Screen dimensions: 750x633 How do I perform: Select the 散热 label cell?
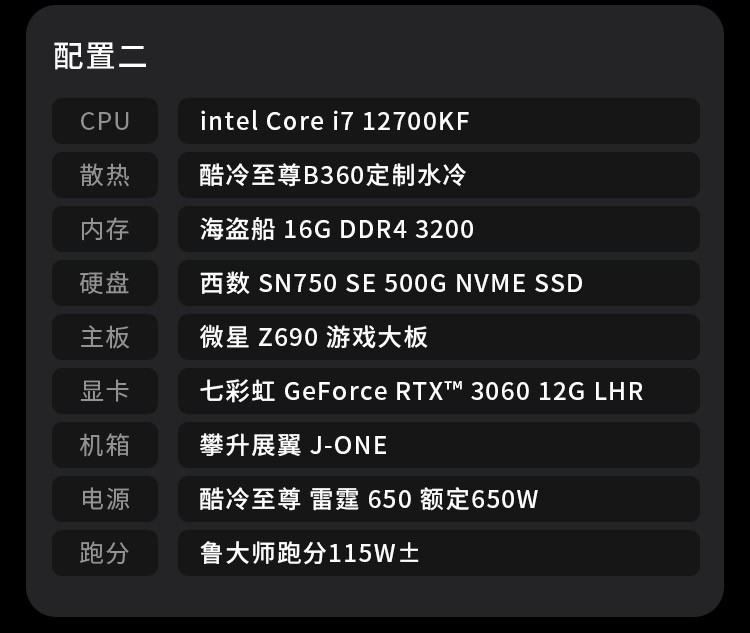105,175
